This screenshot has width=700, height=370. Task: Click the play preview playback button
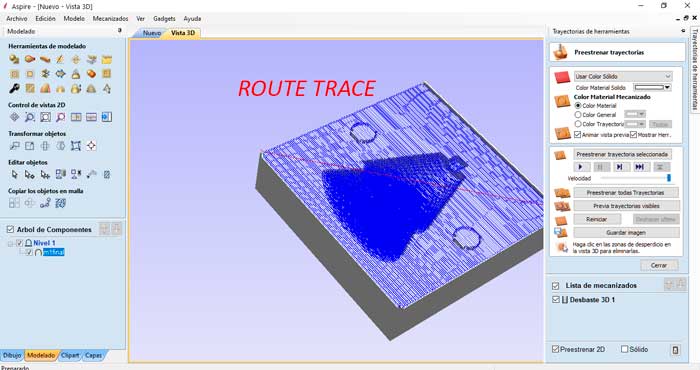pyautogui.click(x=581, y=167)
